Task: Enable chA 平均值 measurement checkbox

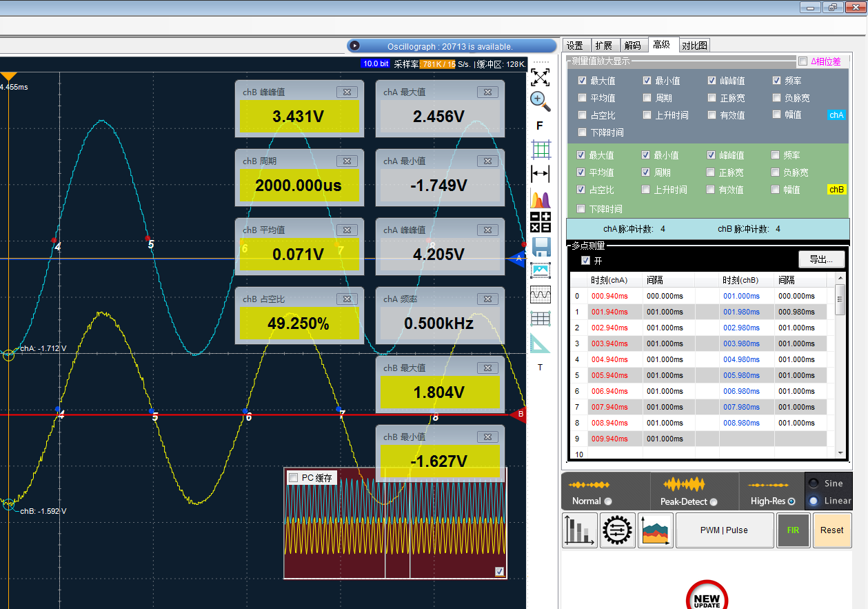Action: pos(583,98)
